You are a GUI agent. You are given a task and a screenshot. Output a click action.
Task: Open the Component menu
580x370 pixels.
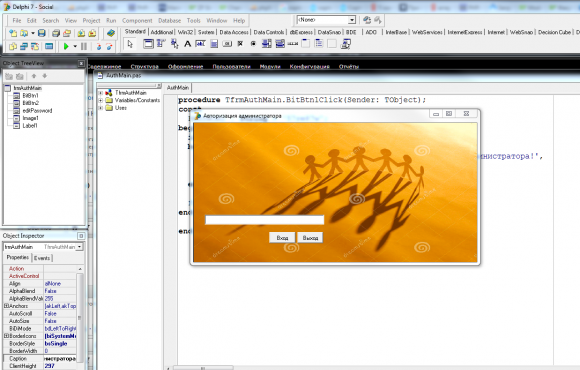point(137,21)
